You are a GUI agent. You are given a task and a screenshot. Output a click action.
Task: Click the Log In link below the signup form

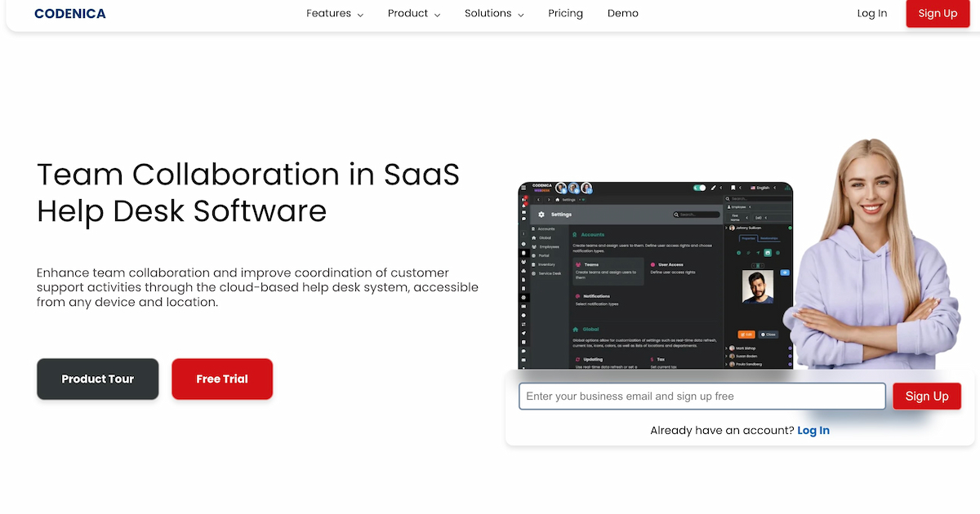[x=813, y=430]
